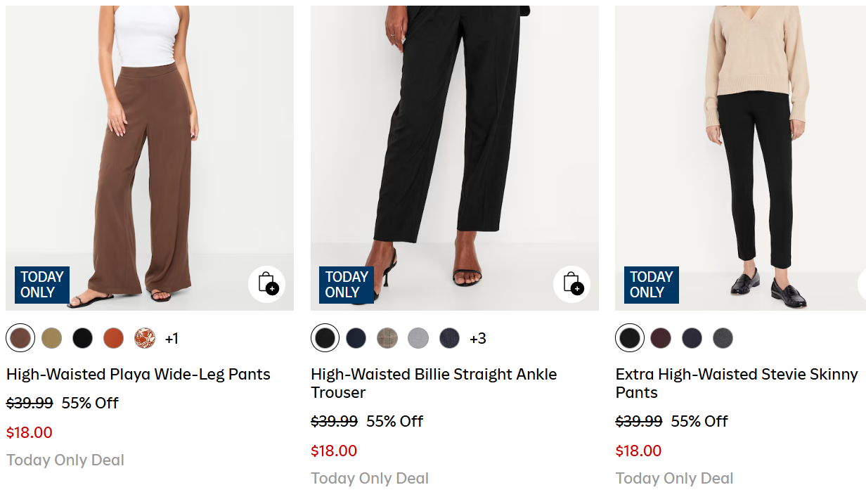866x504 pixels.
Task: Click the add-to-bag icon on the Playa Wide-Leg Pants
Action: click(x=267, y=285)
